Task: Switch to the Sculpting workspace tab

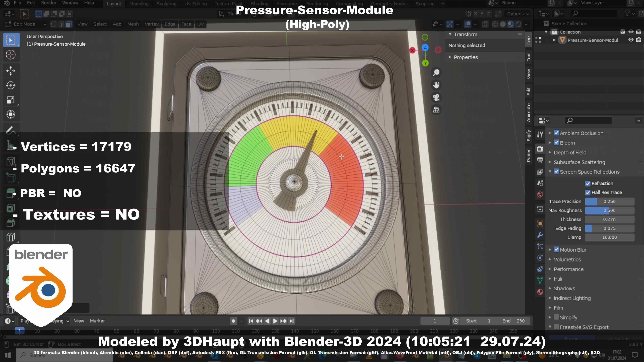Action: coord(167,4)
